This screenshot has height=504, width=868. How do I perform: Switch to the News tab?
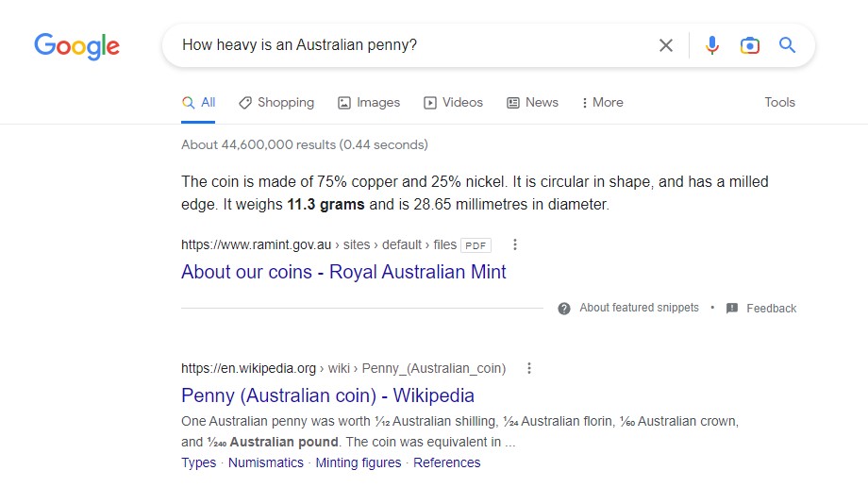(532, 103)
